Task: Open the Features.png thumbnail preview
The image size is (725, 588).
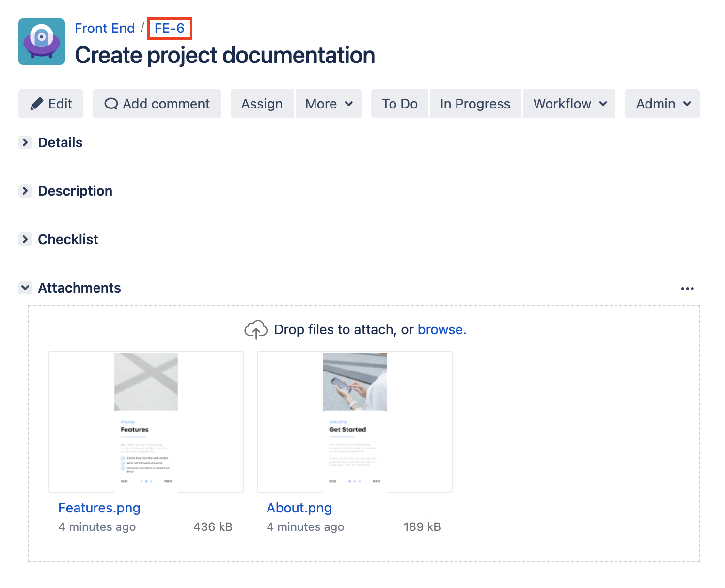Action: [146, 421]
